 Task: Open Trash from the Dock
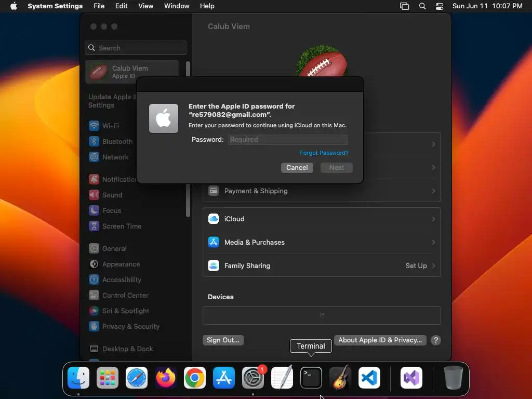453,378
